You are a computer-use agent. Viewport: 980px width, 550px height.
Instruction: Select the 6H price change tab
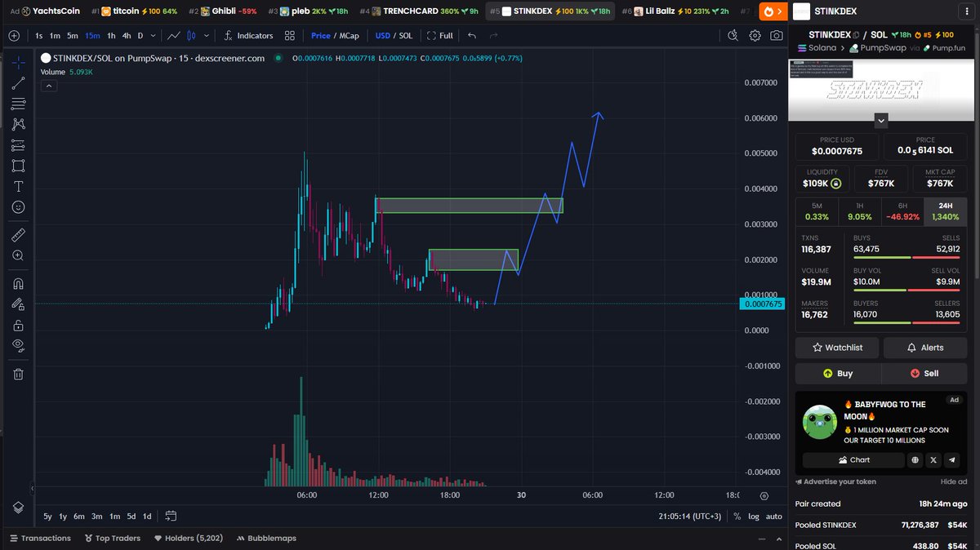[902, 211]
